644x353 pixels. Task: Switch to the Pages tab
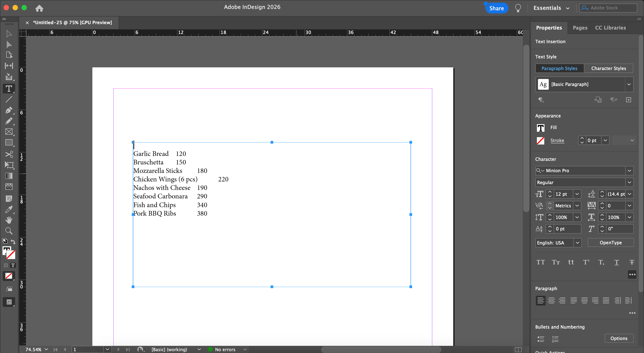(x=580, y=28)
